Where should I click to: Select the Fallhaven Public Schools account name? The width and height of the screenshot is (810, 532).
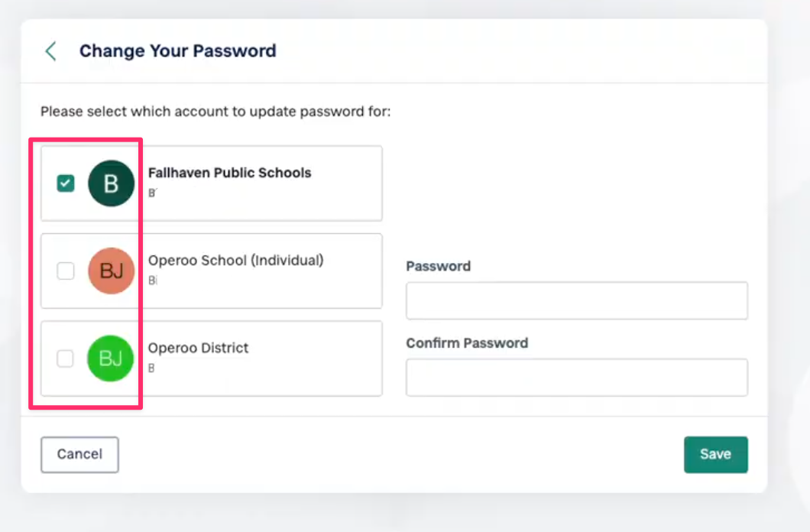(x=229, y=173)
